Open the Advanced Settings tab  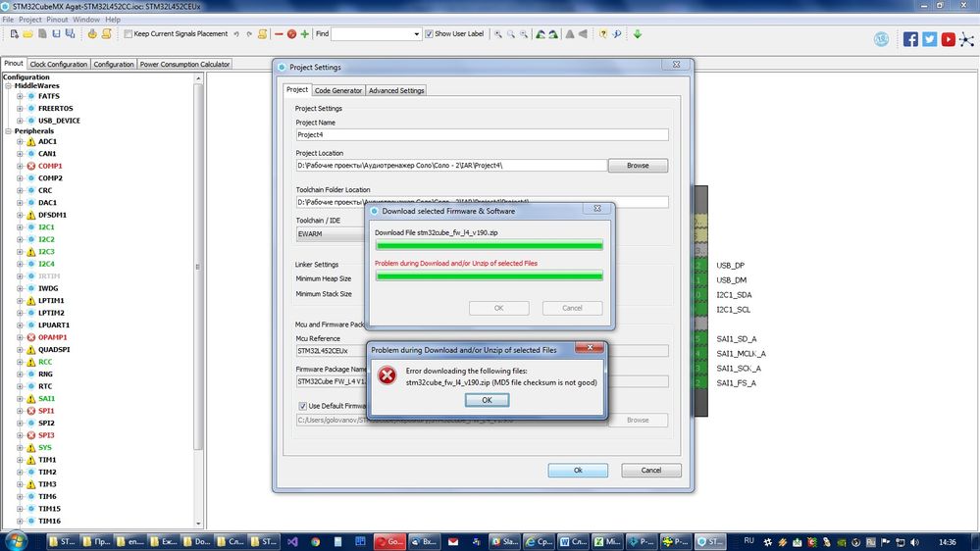(x=396, y=90)
